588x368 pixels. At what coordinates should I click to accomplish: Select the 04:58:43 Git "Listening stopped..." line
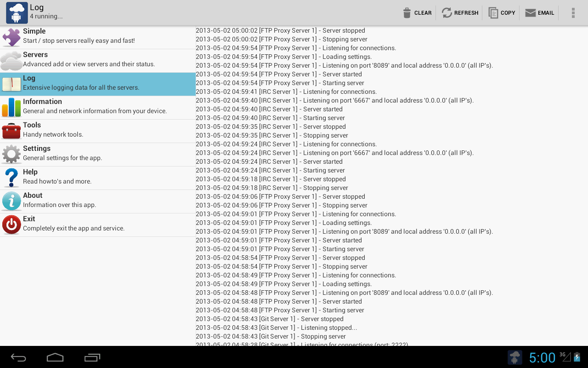(x=277, y=328)
